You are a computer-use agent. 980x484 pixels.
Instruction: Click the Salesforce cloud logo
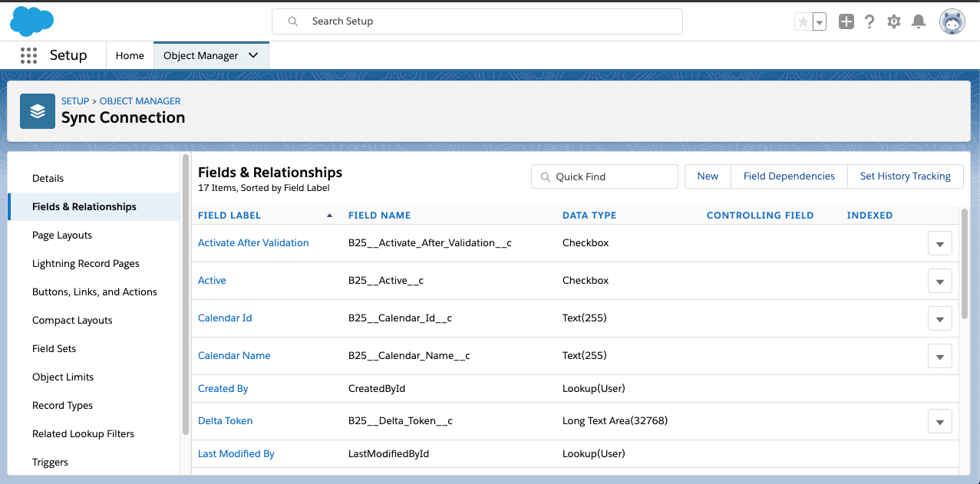(31, 21)
